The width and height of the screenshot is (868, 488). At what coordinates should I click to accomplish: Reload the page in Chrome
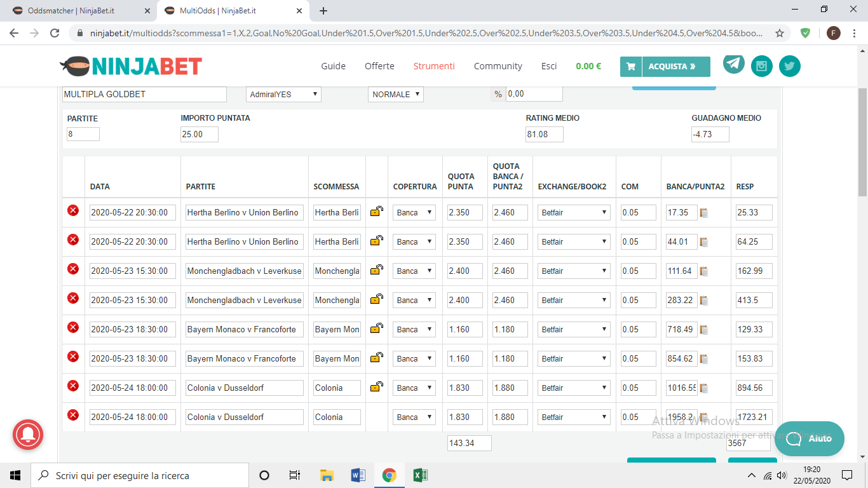[x=55, y=33]
